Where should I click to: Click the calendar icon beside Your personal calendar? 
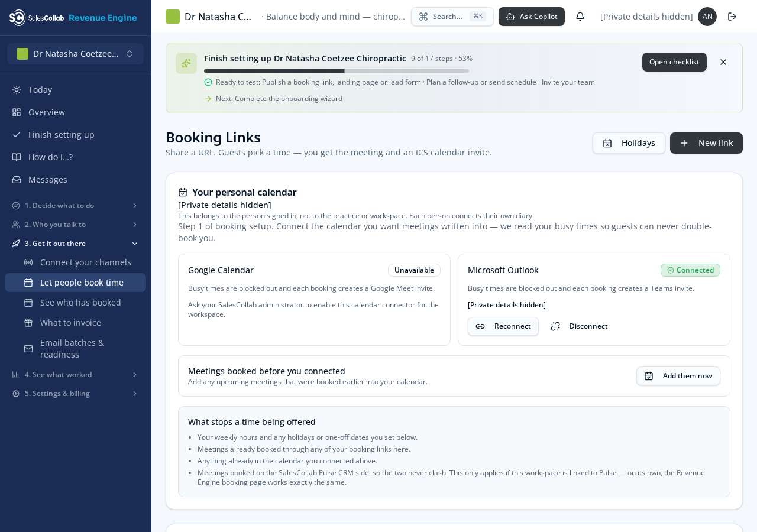pos(183,192)
